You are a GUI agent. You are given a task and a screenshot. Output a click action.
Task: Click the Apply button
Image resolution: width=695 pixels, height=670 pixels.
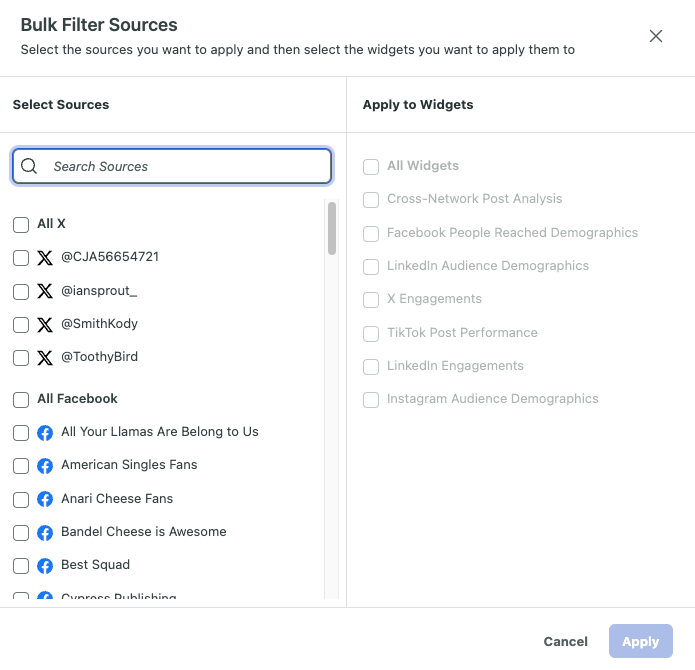[x=640, y=641]
